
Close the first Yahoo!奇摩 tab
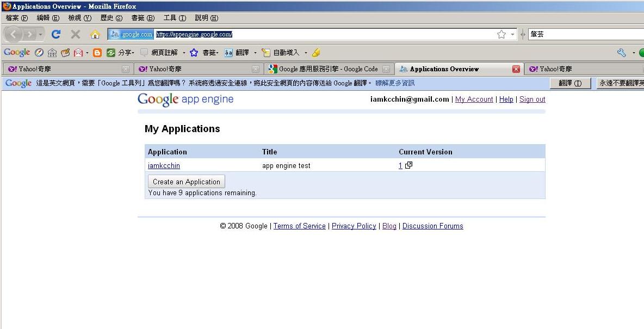[126, 69]
